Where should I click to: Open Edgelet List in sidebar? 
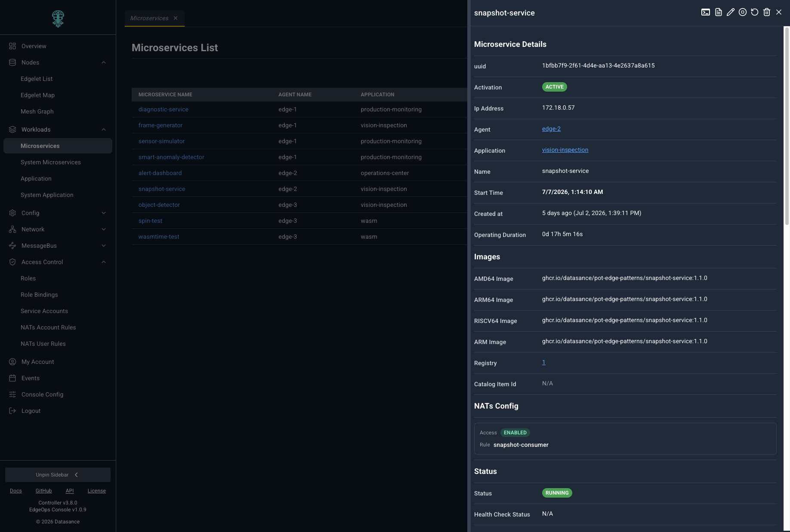pyautogui.click(x=37, y=79)
